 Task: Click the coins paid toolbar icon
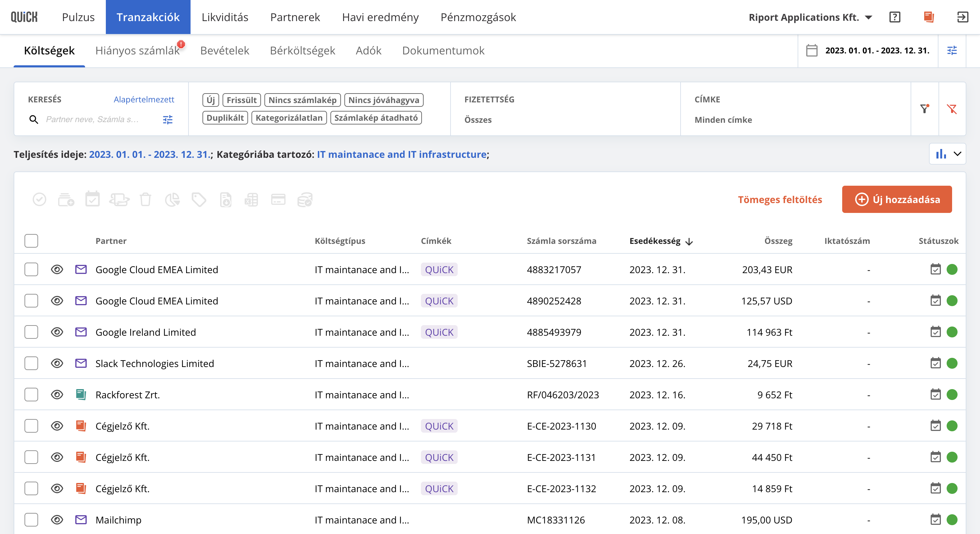[305, 199]
